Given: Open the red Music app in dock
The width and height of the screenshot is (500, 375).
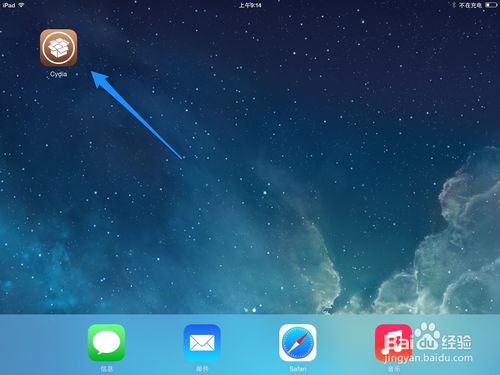Looking at the screenshot, I should (x=393, y=343).
